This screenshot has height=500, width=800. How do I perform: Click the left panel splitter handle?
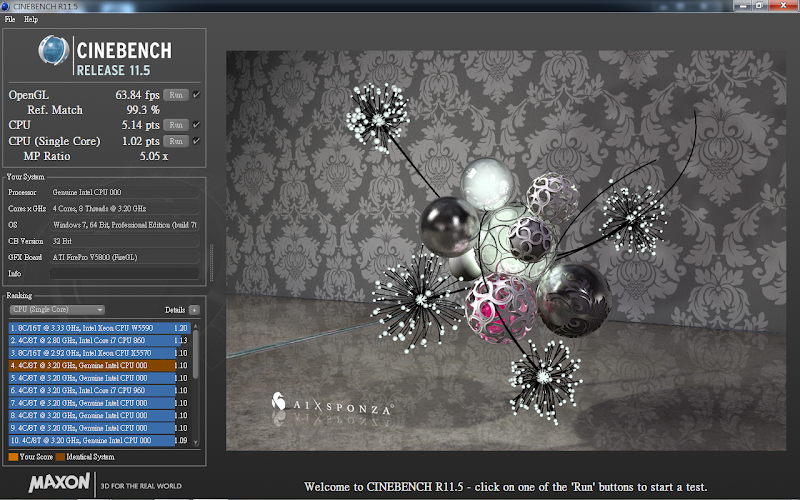[211, 263]
